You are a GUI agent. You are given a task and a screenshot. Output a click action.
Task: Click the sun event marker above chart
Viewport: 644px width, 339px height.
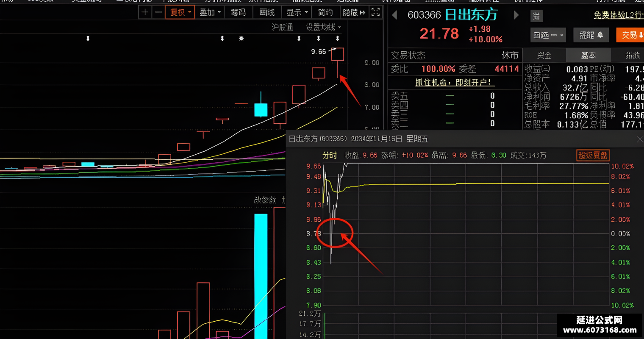[x=241, y=38]
